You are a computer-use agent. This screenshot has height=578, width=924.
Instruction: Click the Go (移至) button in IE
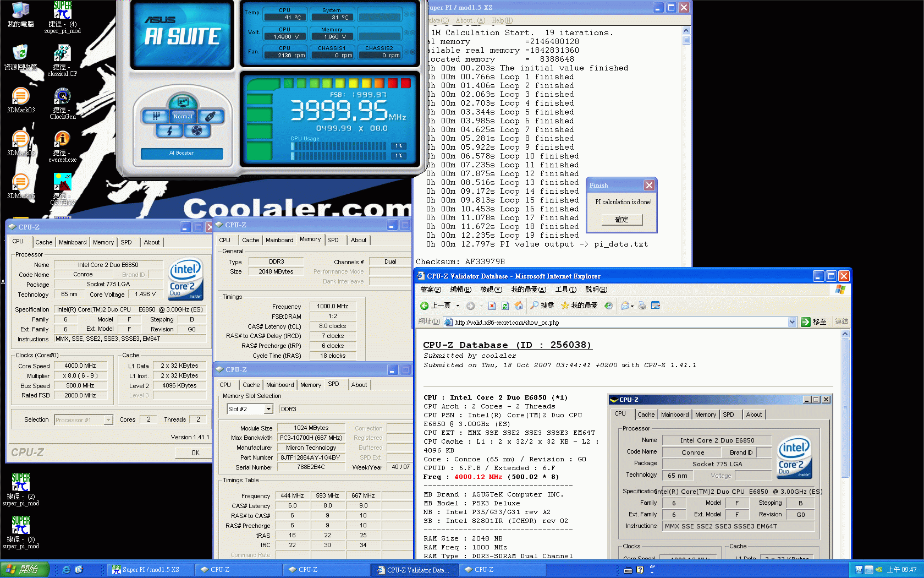tap(814, 322)
